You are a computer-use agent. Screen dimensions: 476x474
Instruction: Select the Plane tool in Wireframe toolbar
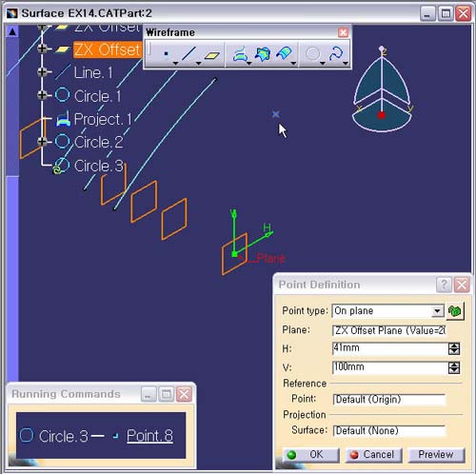212,55
